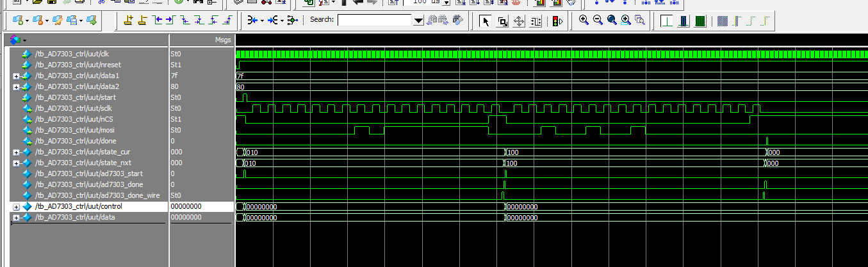Zoom in with the plus magnifier
This screenshot has width=868, height=267.
(x=584, y=20)
